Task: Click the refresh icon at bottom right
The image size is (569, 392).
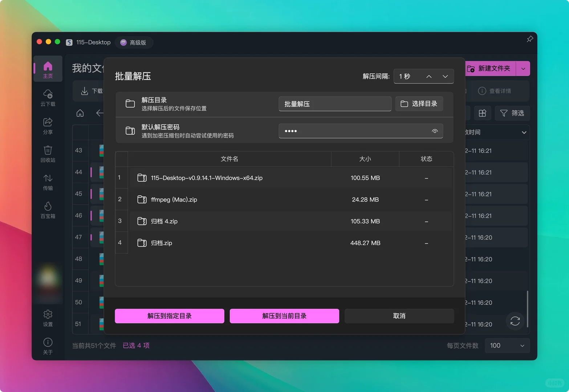Action: 515,321
